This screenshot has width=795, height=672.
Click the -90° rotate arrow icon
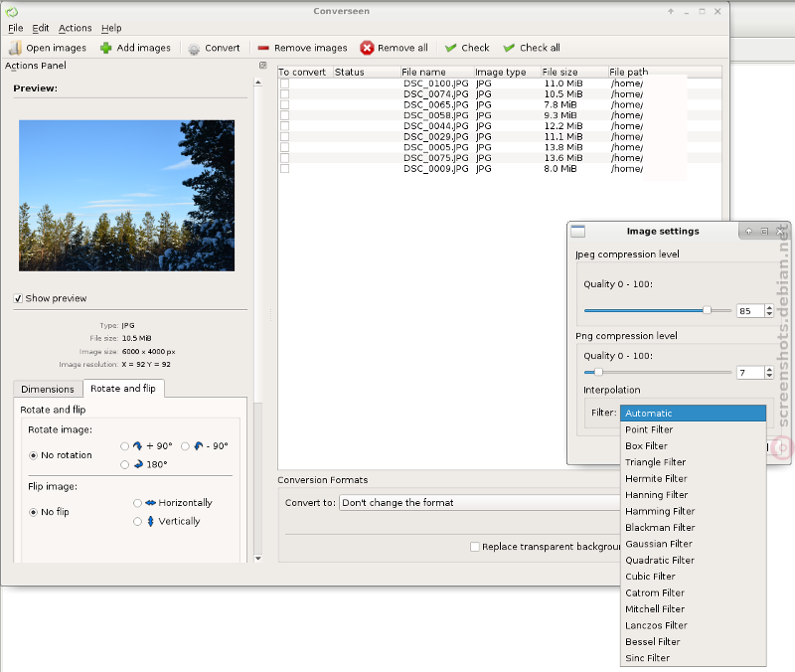click(198, 445)
